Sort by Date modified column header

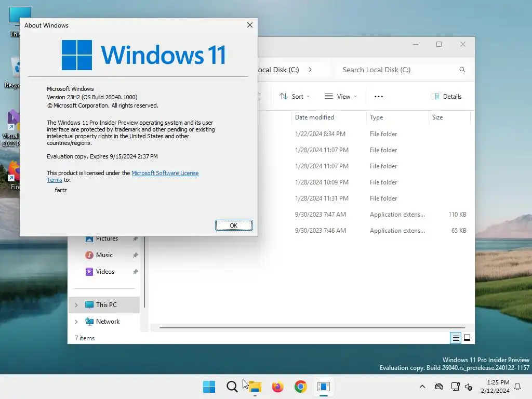coord(329,117)
